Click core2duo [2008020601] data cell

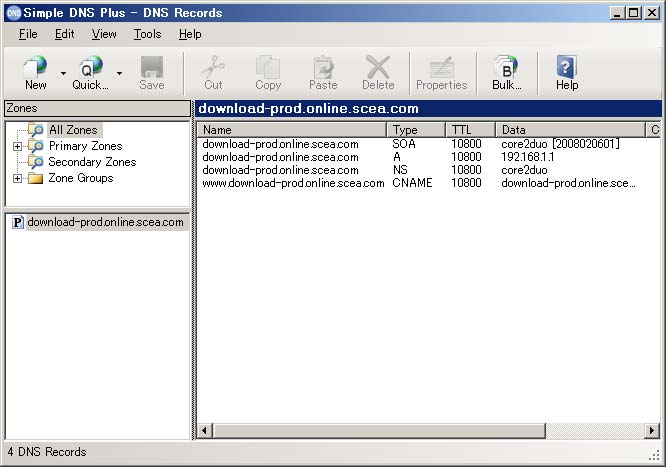[x=560, y=144]
